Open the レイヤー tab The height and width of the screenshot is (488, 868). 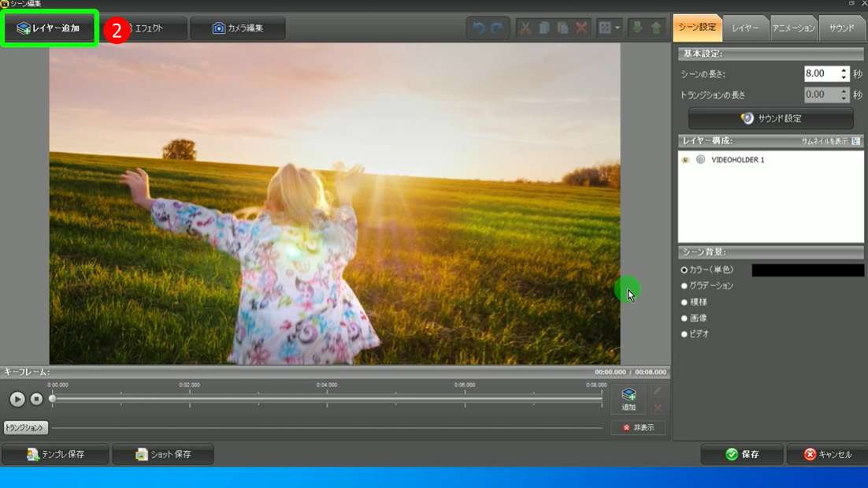[745, 28]
